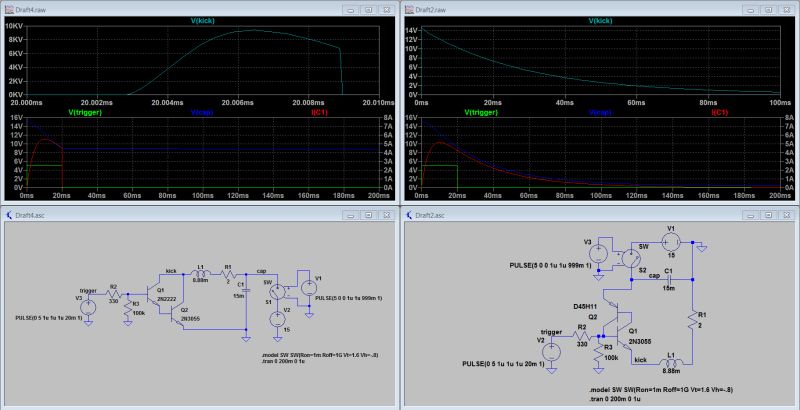The width and height of the screenshot is (800, 410).
Task: Select V(kick) trace label in Draft4.raw
Action: 201,21
